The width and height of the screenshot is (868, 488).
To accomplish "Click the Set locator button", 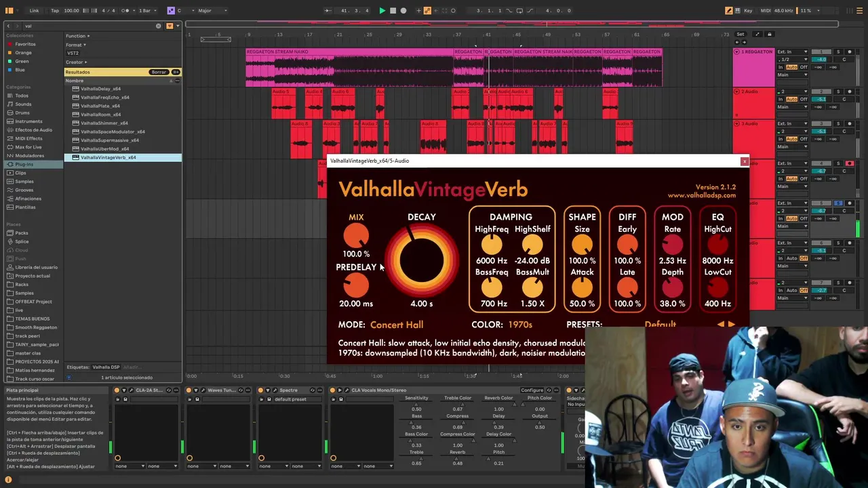I will click(x=740, y=34).
